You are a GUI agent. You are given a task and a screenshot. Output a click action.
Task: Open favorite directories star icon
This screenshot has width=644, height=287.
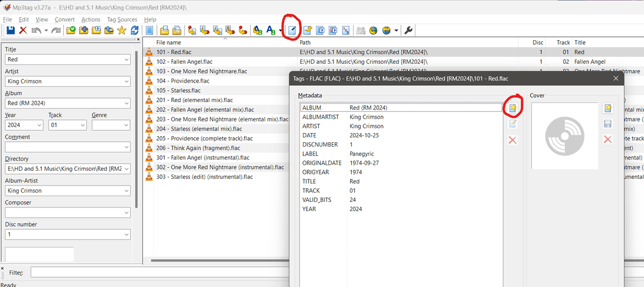(122, 30)
